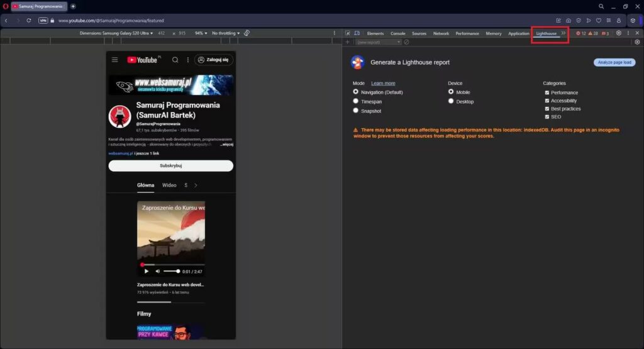Open Opera easy setup menu icon
The image size is (644, 349).
coord(609,21)
